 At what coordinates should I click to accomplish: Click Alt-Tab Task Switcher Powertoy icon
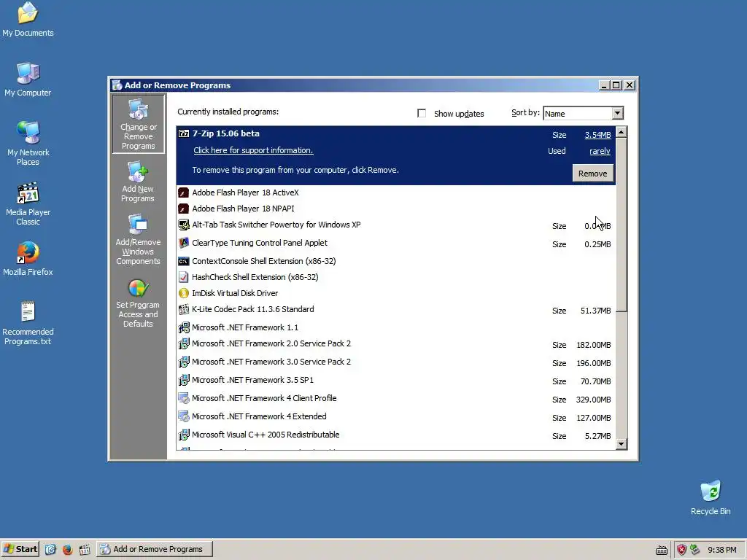tap(183, 225)
